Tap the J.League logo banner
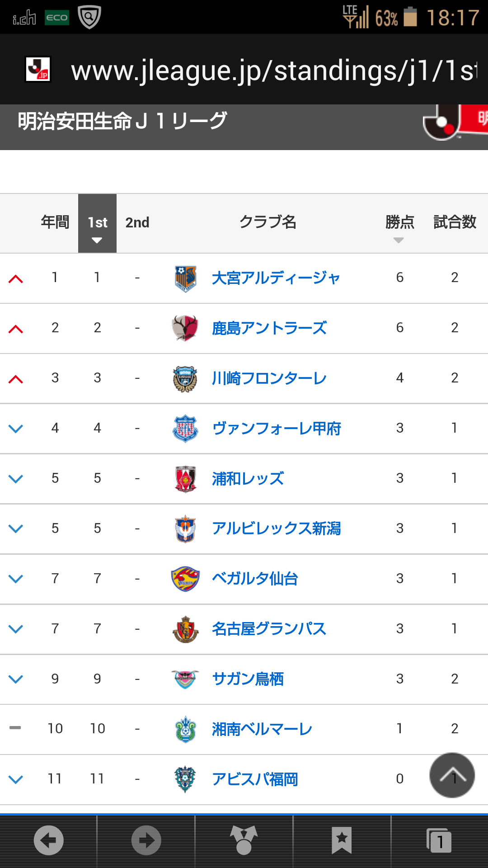 point(455,122)
